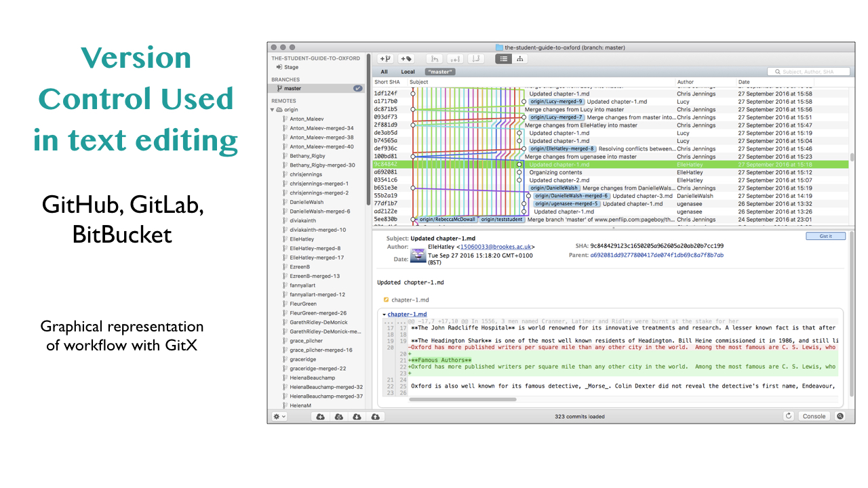Screen dimensions: 868x488
Task: Click the origin/ugenasee-merged-5 ref label
Action: pyautogui.click(x=566, y=203)
